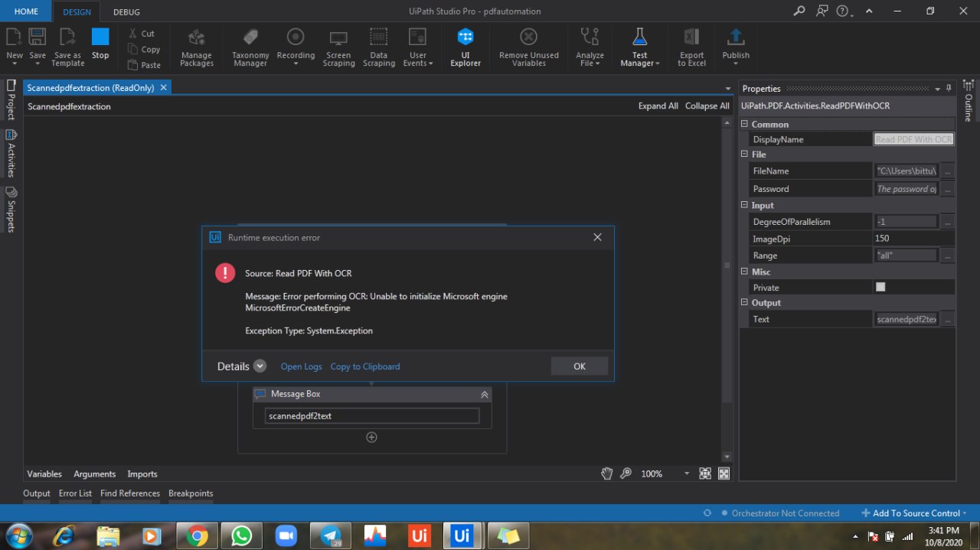This screenshot has width=980, height=550.
Task: Toggle the Private checkbox
Action: [x=880, y=287]
